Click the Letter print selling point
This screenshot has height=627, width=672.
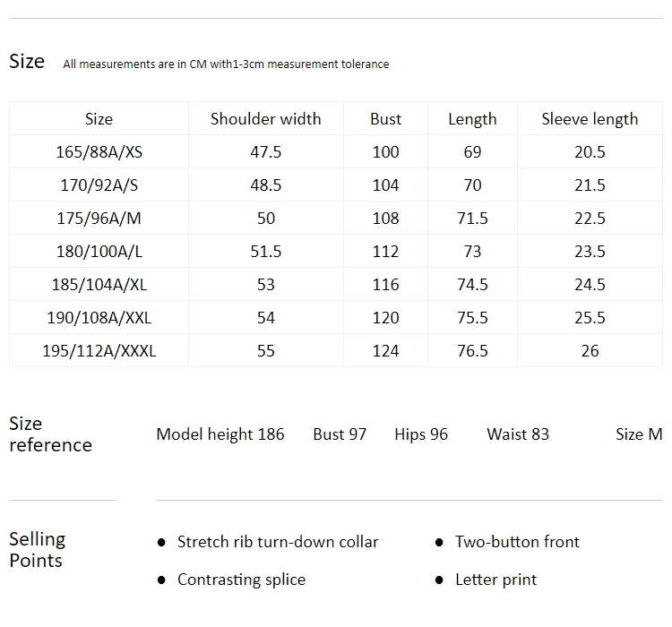[x=495, y=580]
